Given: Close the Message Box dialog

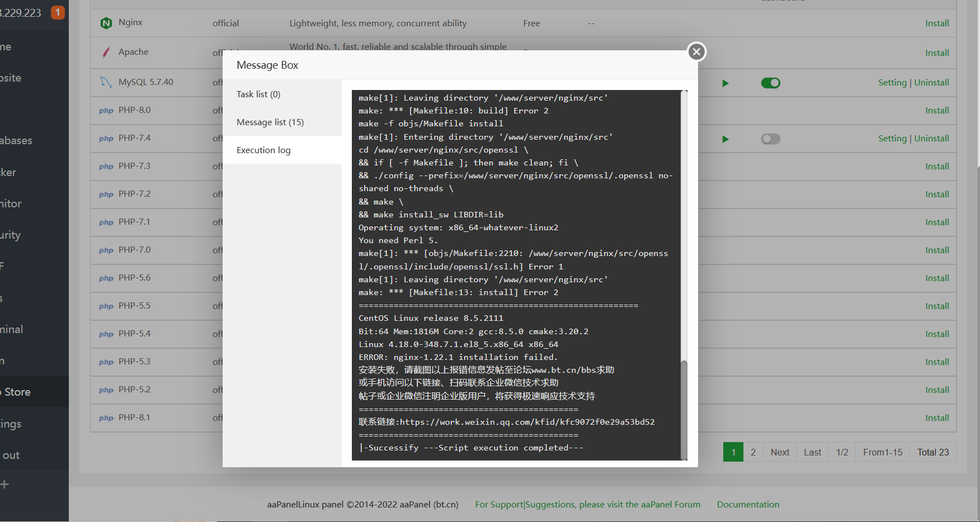Looking at the screenshot, I should coord(696,52).
